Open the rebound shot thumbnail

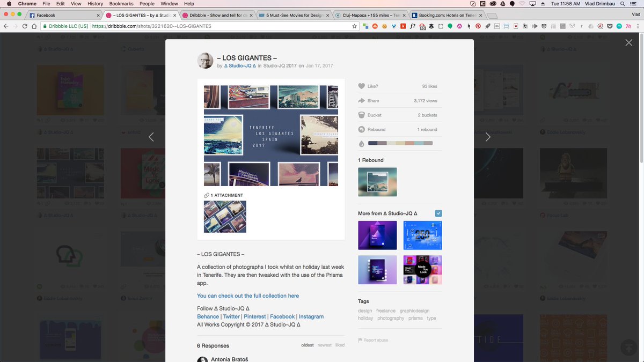[377, 182]
